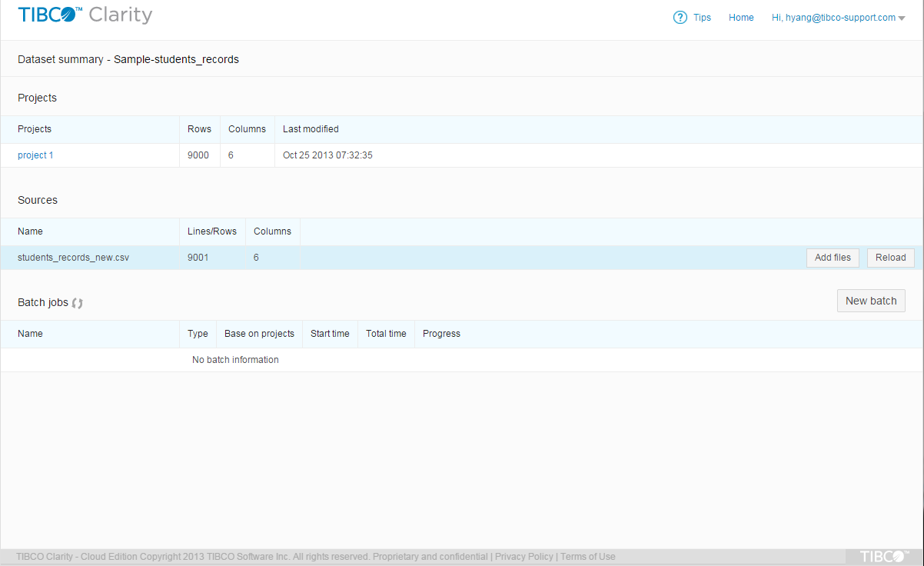Viewport: 924px width, 566px height.
Task: Click the Projects column header
Action: click(x=35, y=129)
